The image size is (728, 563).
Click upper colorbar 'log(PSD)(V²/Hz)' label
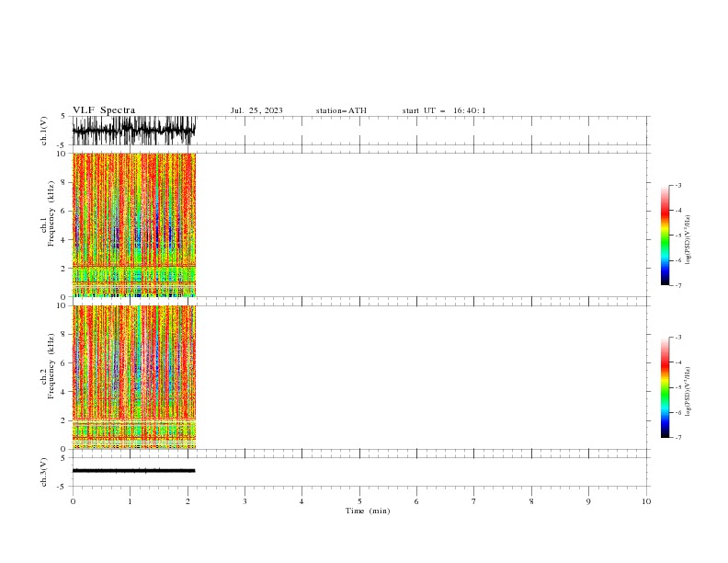688,240
